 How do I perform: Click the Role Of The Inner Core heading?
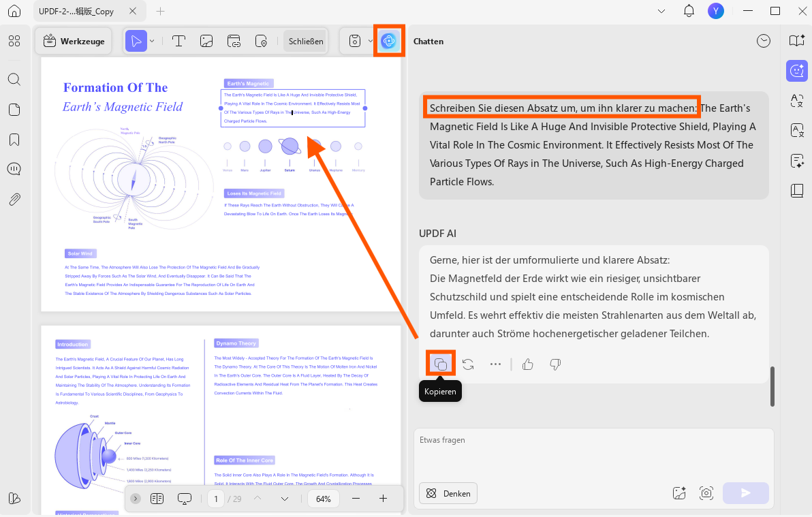[x=245, y=460]
